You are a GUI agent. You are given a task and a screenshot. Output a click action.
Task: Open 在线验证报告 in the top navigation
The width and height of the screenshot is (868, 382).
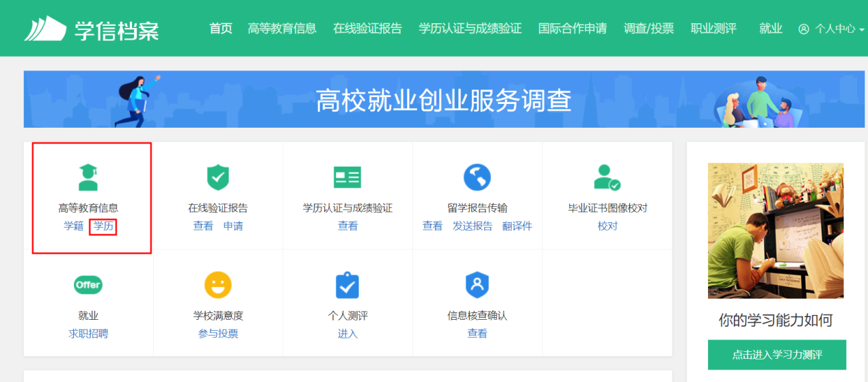coord(367,28)
